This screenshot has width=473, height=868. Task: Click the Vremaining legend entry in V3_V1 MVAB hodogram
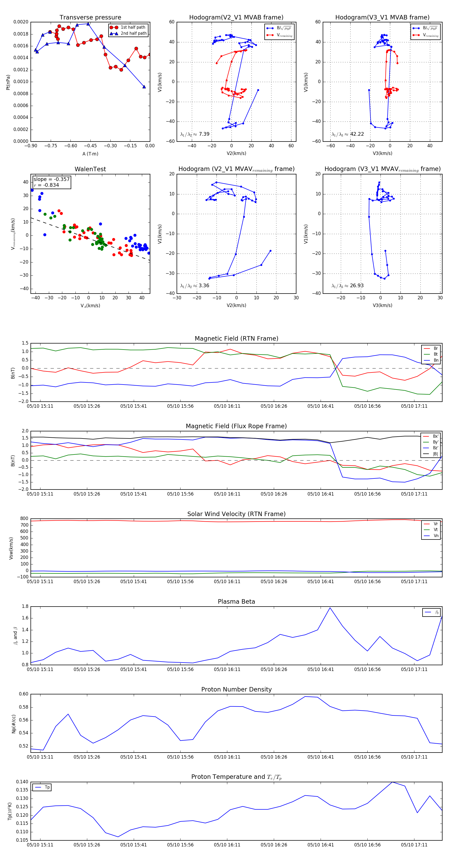pos(425,35)
